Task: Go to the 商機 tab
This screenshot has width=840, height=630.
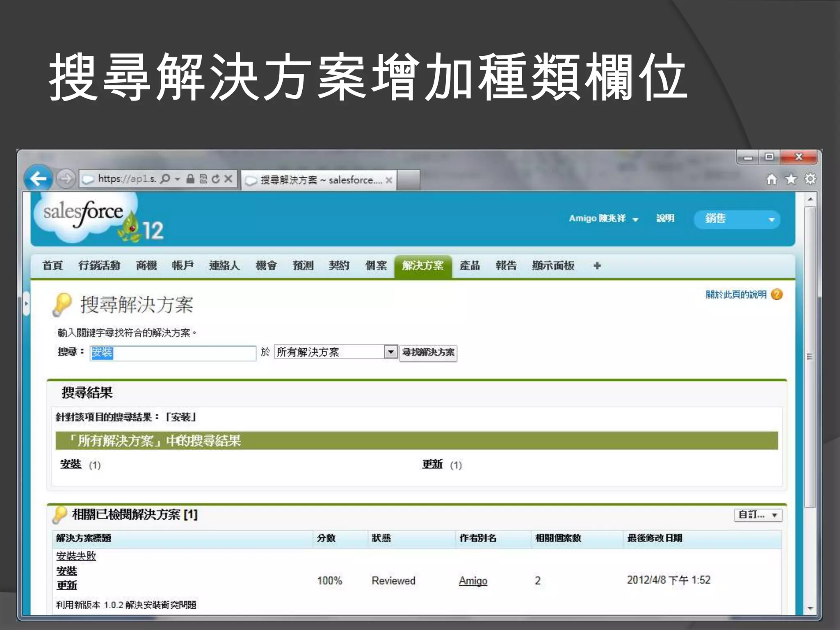Action: click(x=146, y=266)
